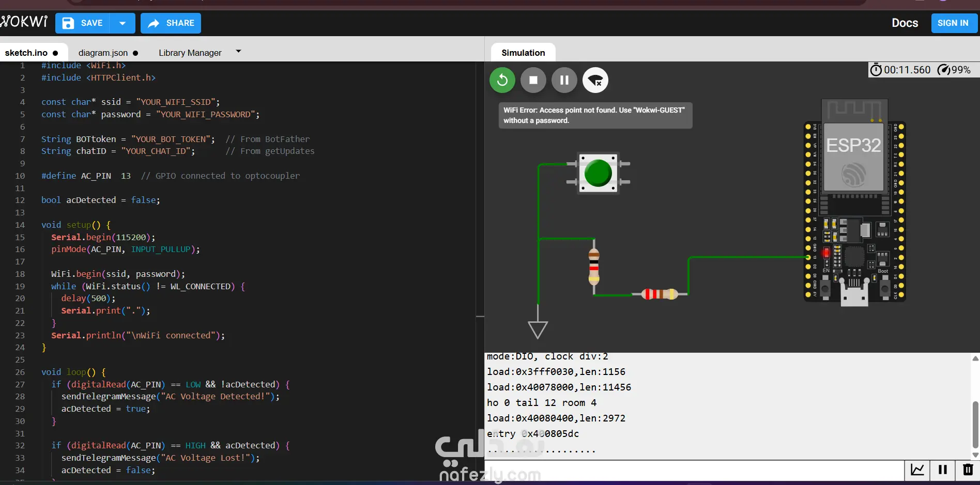
Task: Click the INPUT_PULLUP constant in code
Action: click(161, 249)
